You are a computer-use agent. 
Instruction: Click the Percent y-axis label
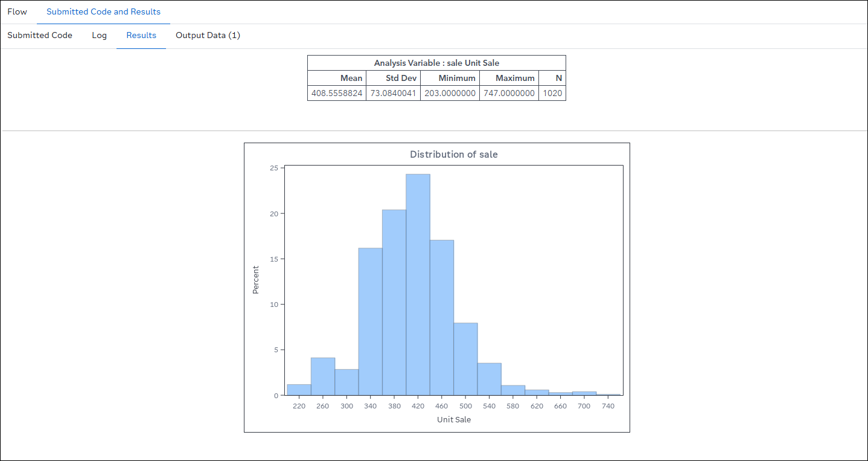(255, 280)
